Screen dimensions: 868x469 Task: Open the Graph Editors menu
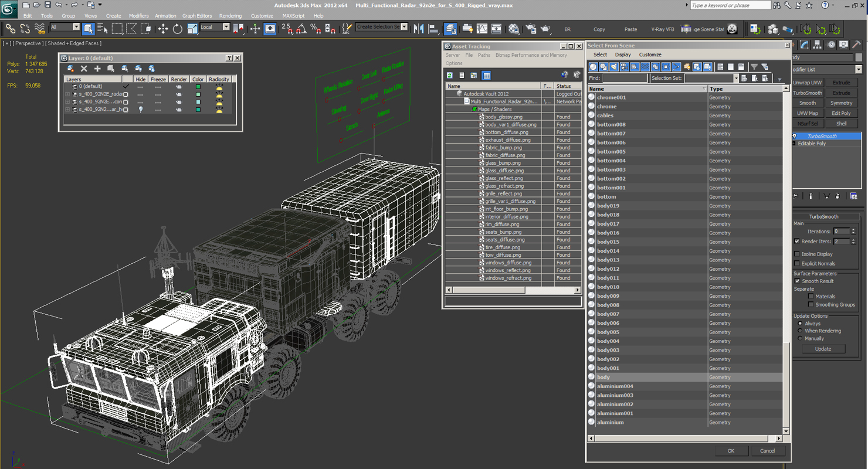[x=197, y=16]
